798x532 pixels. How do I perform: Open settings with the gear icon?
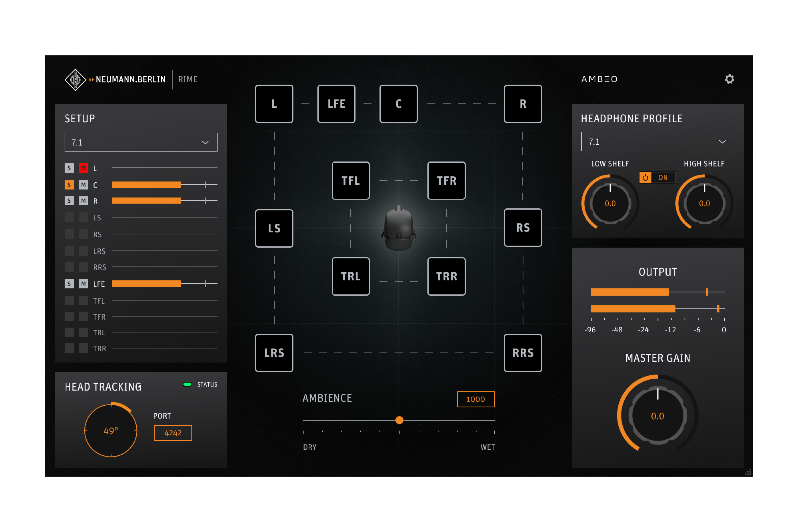(x=729, y=79)
